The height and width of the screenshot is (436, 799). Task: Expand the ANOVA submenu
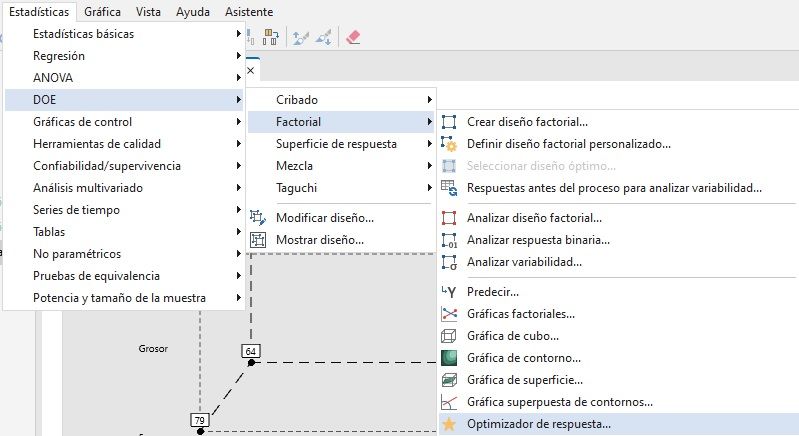tap(124, 77)
